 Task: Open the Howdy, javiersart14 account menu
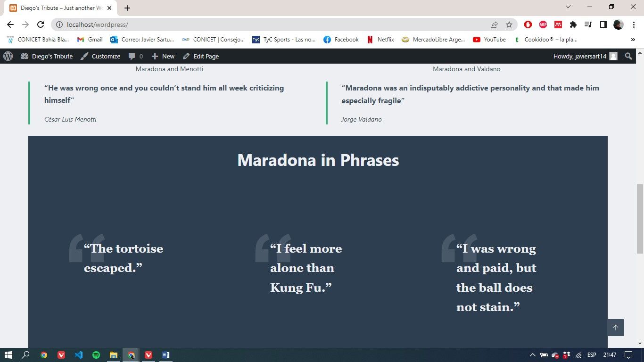(x=585, y=56)
